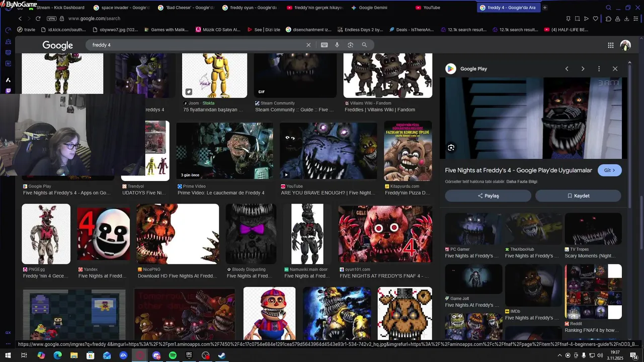
Task: Open the NicePNG Download HD image result
Action: (178, 234)
